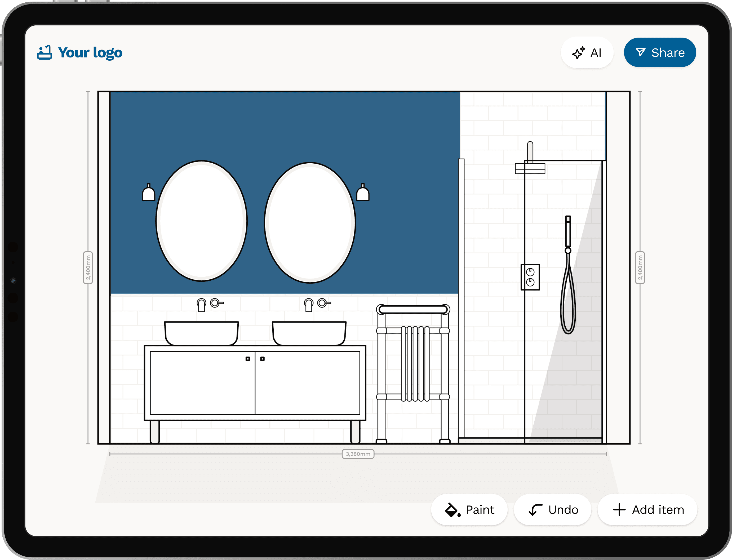732x560 pixels.
Task: Select the right vanity door knob
Action: pyautogui.click(x=263, y=359)
